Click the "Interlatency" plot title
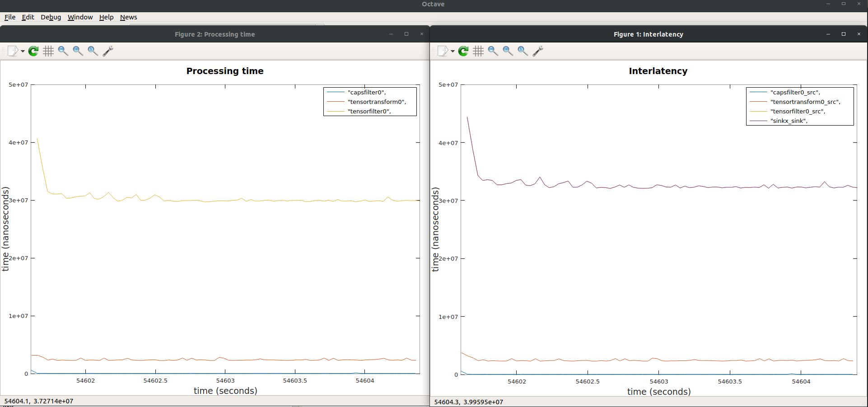The height and width of the screenshot is (407, 868). pos(658,71)
